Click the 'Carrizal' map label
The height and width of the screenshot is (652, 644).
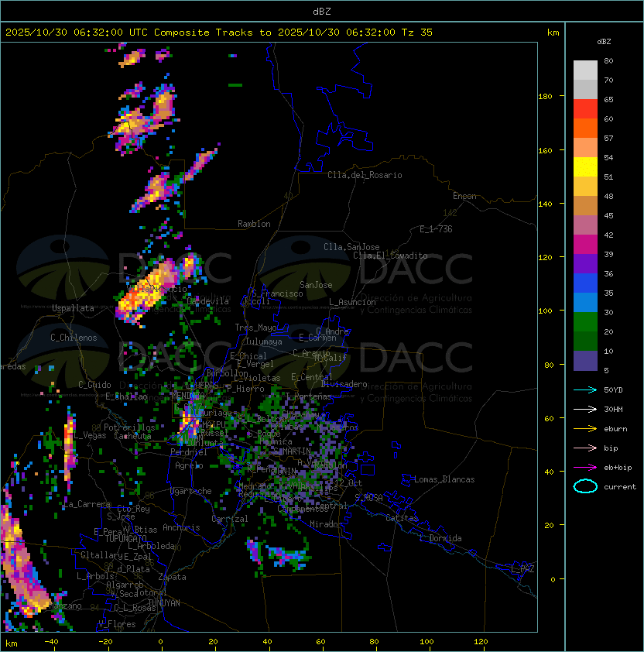tap(229, 519)
